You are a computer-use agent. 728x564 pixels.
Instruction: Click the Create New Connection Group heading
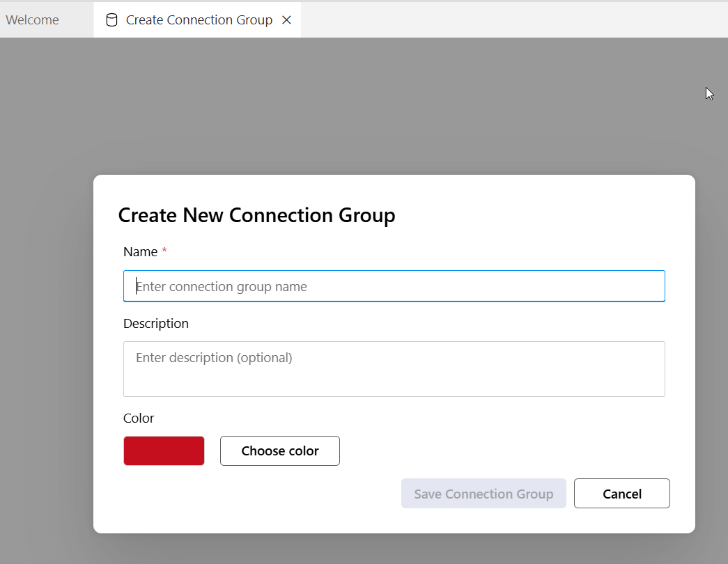pos(256,215)
